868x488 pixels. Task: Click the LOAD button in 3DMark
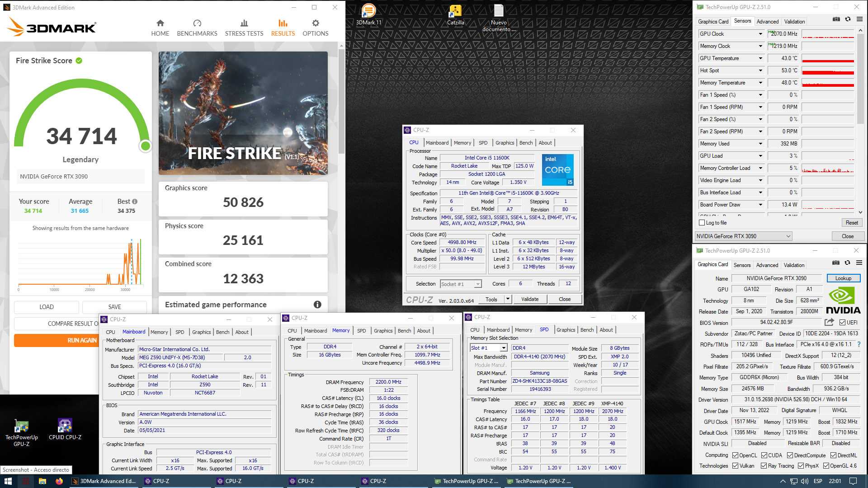47,307
